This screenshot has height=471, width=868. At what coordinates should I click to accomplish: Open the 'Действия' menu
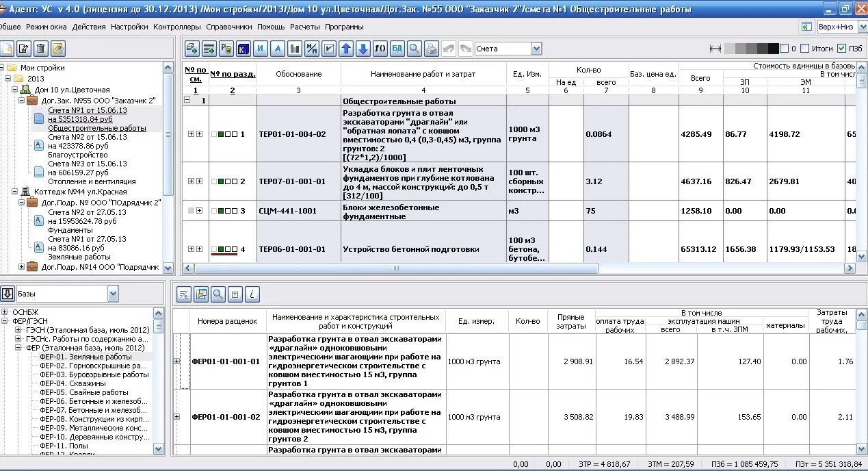[x=89, y=27]
